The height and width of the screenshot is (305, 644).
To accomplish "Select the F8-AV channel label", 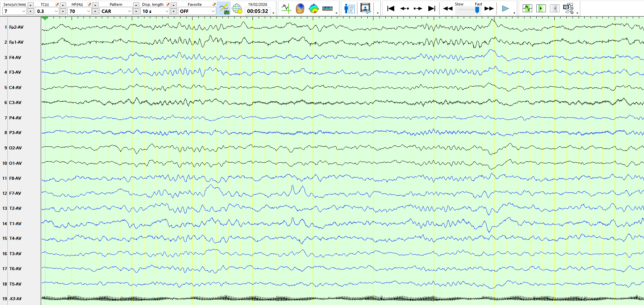I will click(15, 178).
